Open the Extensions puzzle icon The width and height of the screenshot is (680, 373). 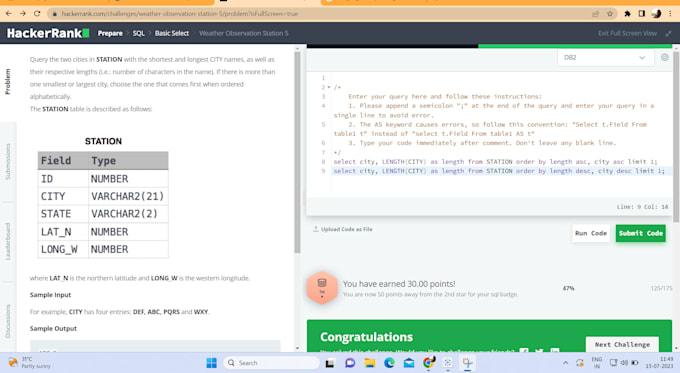627,14
